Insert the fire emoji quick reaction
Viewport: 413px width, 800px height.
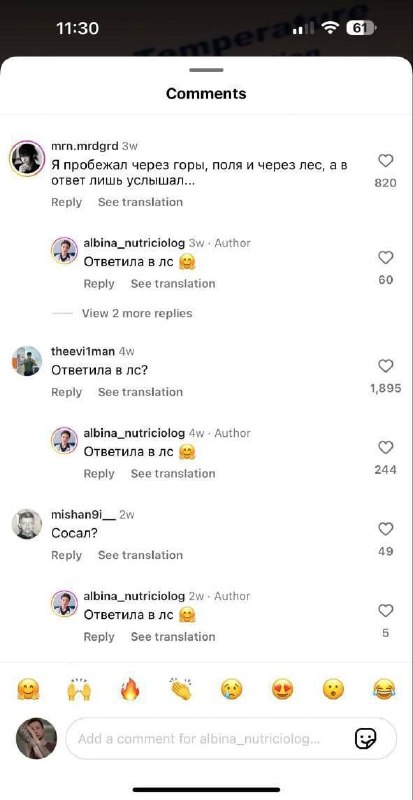coord(130,690)
